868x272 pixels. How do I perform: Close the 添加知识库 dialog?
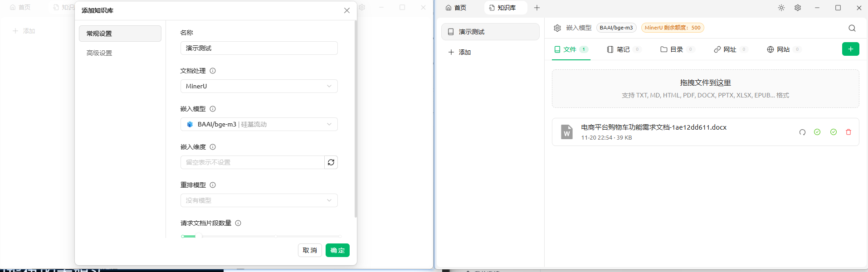(347, 10)
